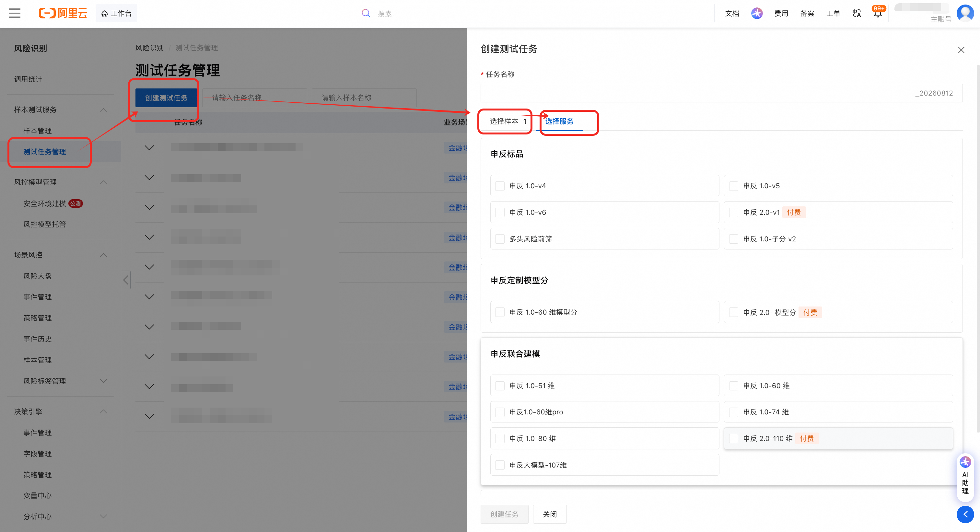Open 测试任务管理 in sidebar
The width and height of the screenshot is (980, 532).
pos(44,152)
